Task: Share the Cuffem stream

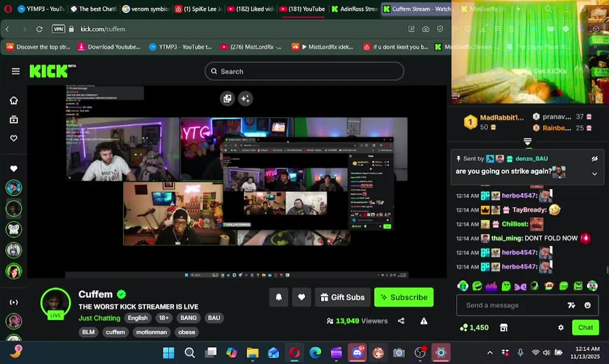Action: point(401,321)
